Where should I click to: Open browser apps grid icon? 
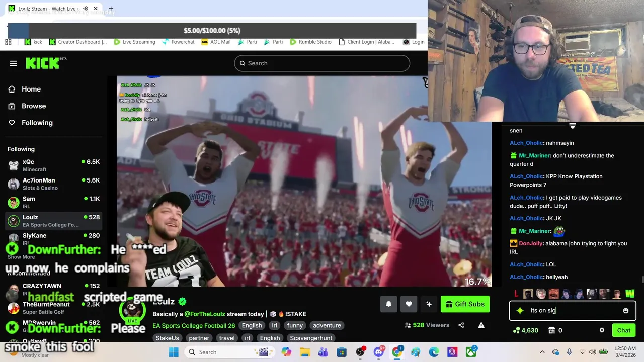coord(9,42)
